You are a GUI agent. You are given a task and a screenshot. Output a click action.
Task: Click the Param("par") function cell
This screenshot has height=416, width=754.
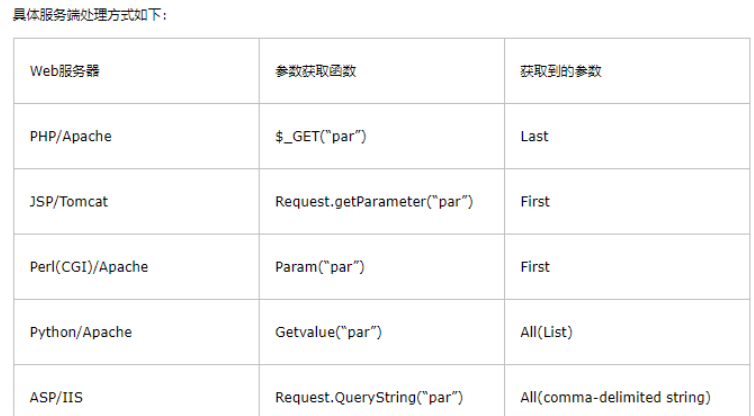pyautogui.click(x=319, y=267)
